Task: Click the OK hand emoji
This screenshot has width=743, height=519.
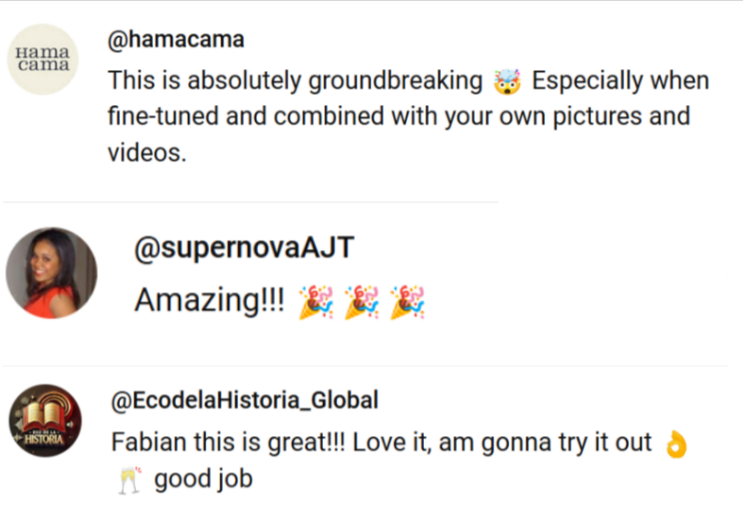Action: coord(676,443)
